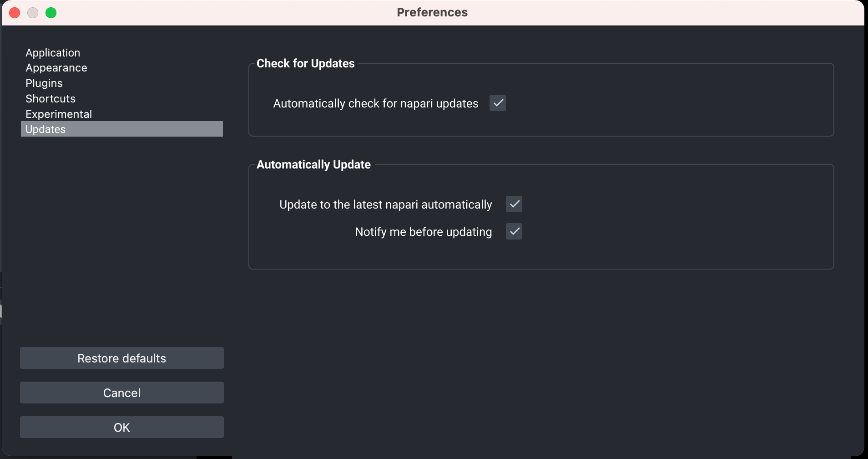868x459 pixels.
Task: Open the Experimental settings section
Action: point(59,114)
